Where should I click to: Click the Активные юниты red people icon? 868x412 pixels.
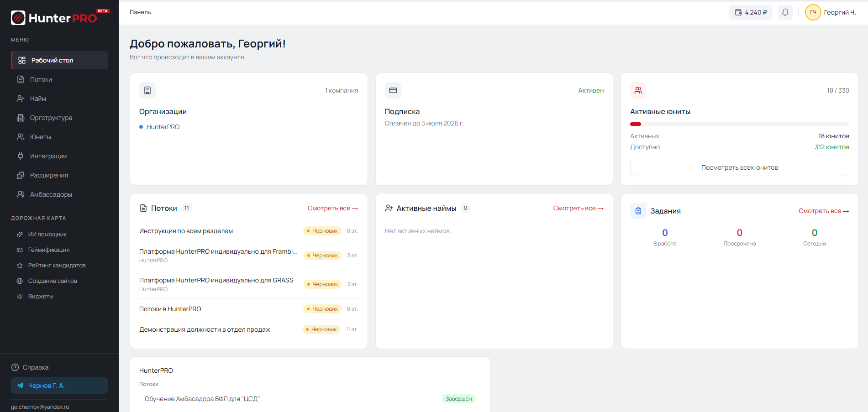coord(638,90)
